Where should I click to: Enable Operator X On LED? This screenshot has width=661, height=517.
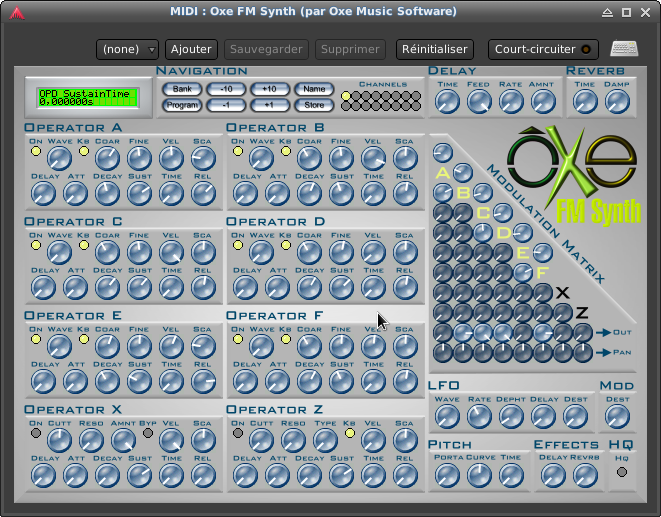click(x=36, y=433)
